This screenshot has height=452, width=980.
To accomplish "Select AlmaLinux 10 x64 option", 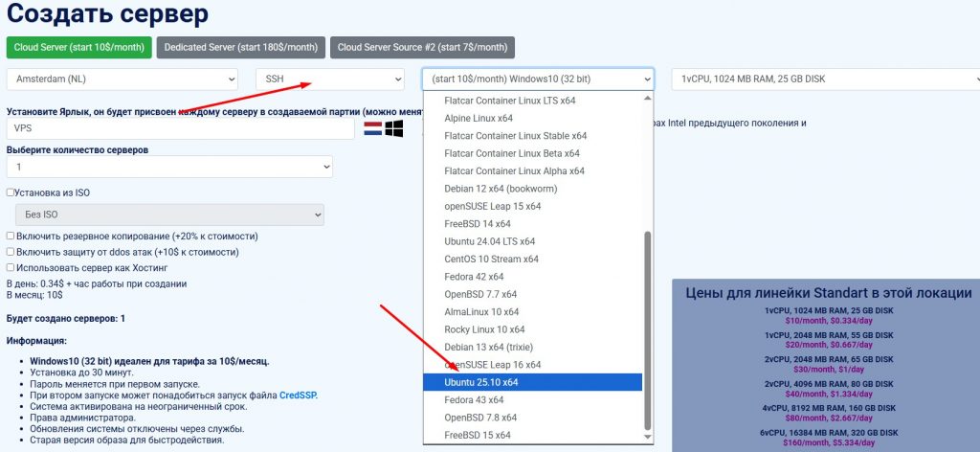I will click(x=481, y=311).
